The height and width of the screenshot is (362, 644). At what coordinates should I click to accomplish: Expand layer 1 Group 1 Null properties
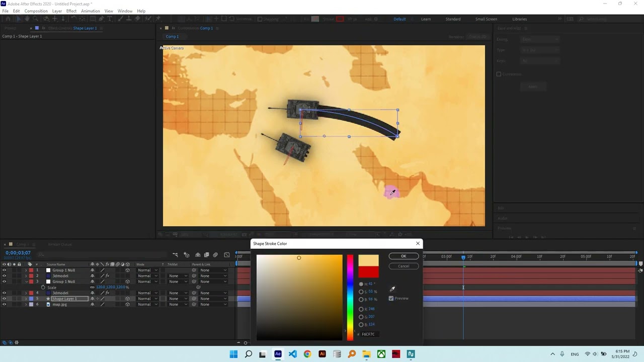(26, 270)
